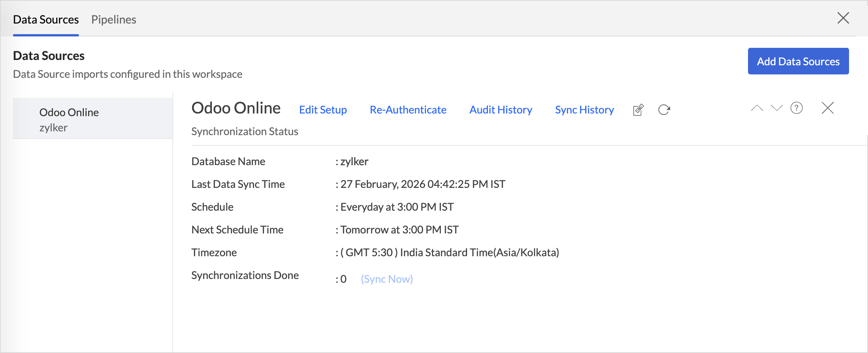Select the Data Sources tab
The height and width of the screenshot is (353, 868).
tap(46, 19)
